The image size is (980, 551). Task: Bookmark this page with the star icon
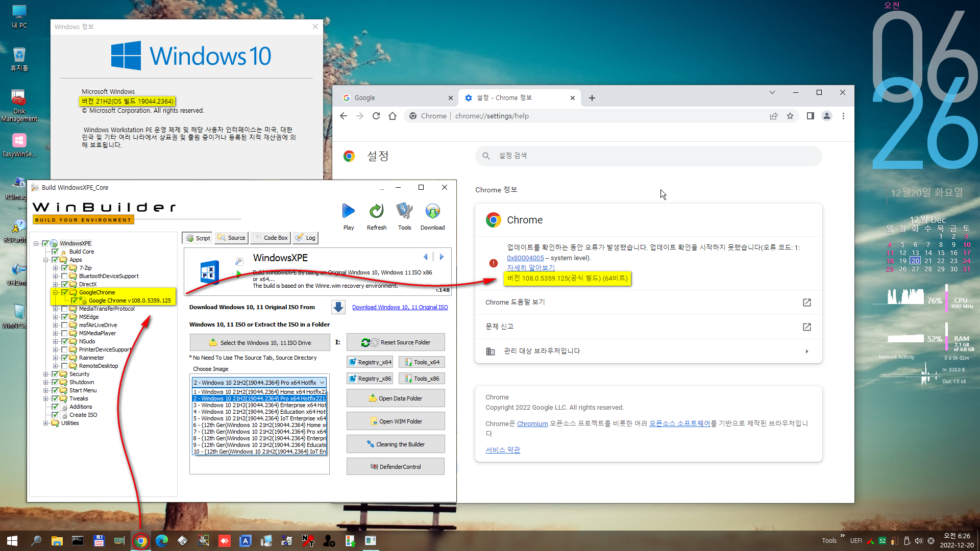click(790, 116)
